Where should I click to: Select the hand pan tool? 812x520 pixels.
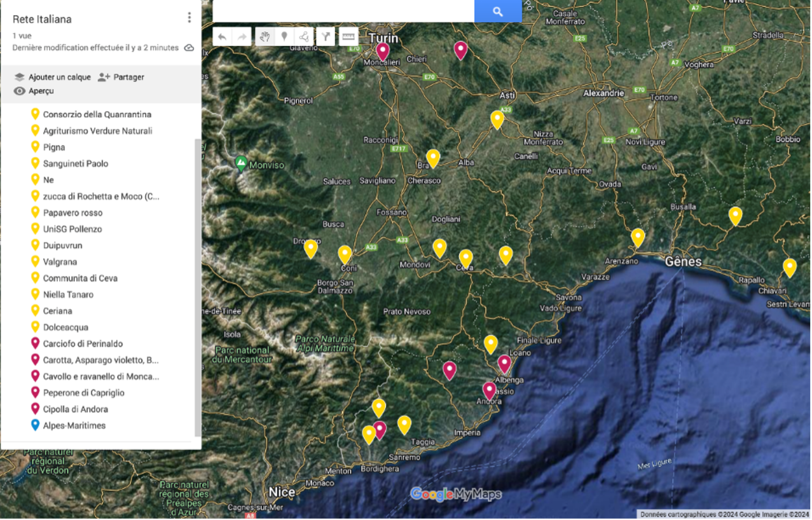pyautogui.click(x=265, y=37)
